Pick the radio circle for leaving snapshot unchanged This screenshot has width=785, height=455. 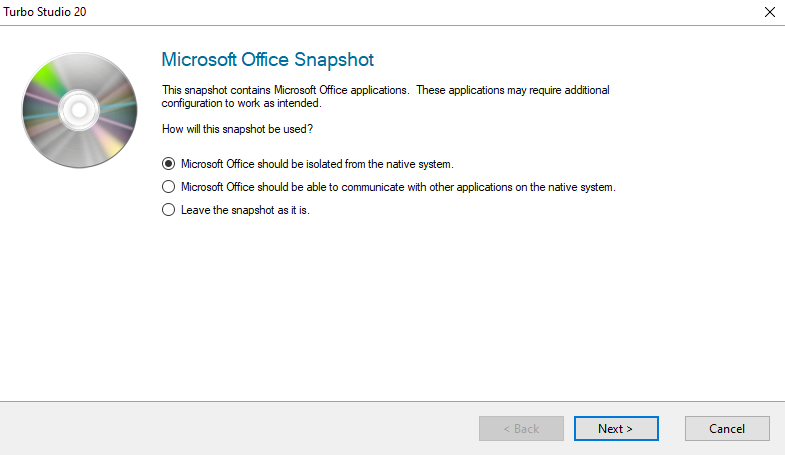coord(168,210)
